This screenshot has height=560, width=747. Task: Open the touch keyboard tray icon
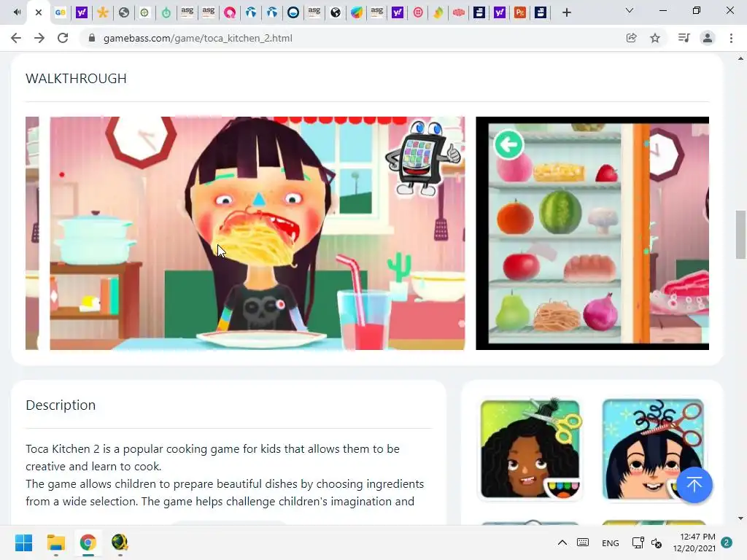tap(583, 542)
